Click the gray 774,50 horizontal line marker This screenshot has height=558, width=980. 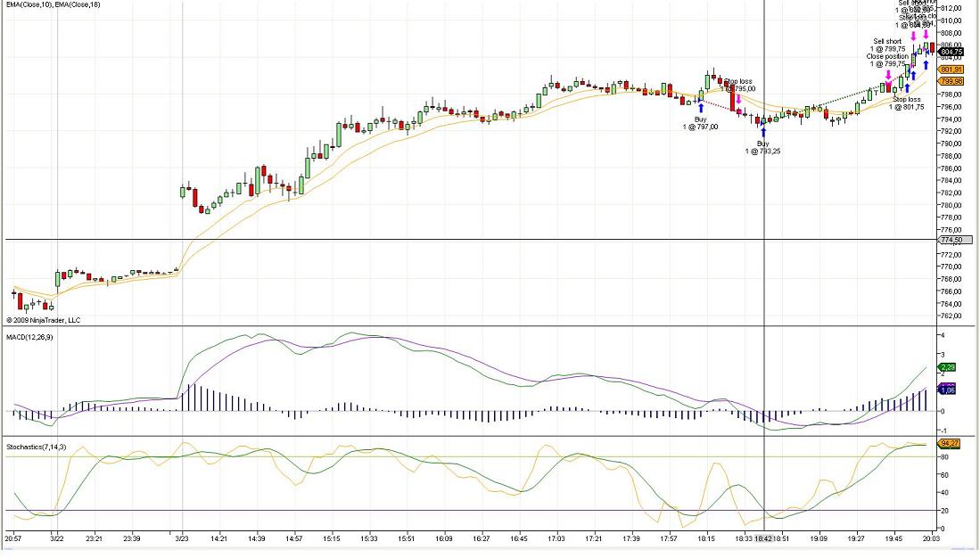click(x=955, y=240)
